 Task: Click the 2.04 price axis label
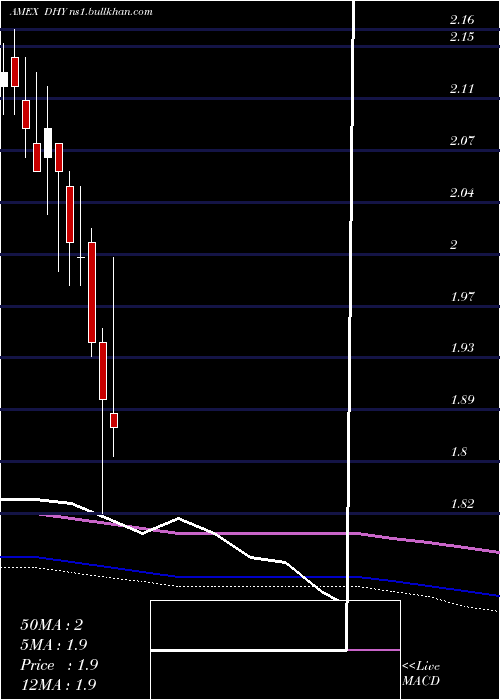[462, 193]
